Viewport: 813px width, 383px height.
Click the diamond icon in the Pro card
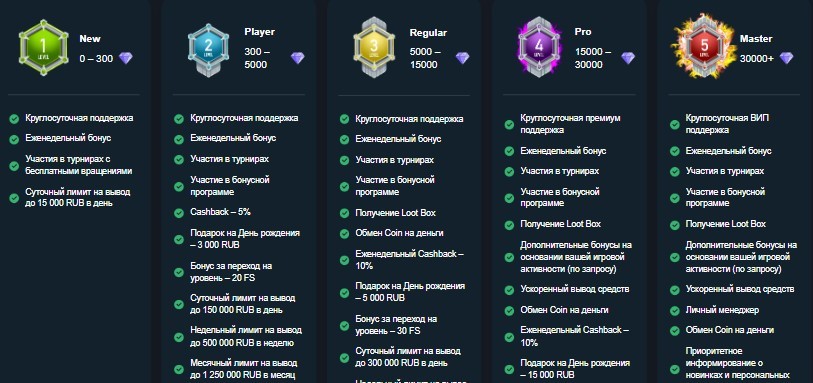(x=628, y=58)
